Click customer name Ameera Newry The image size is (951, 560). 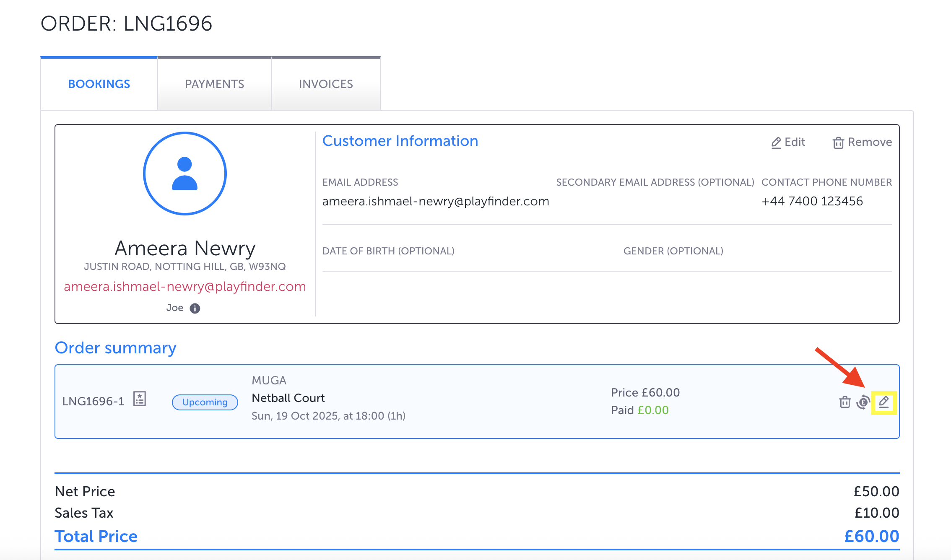pyautogui.click(x=185, y=248)
